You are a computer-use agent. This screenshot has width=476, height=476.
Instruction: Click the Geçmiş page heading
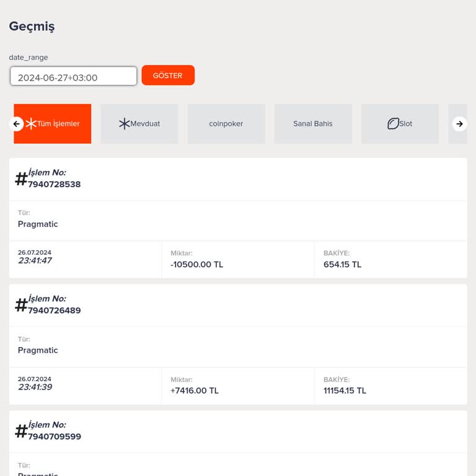32,27
